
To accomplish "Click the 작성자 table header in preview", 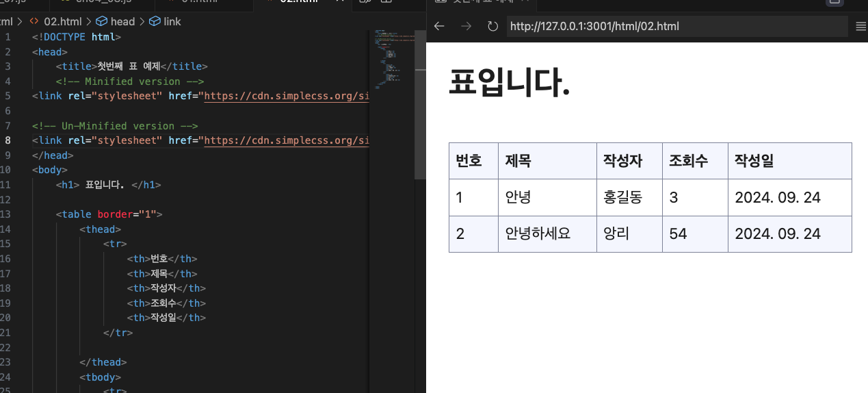I will click(629, 161).
